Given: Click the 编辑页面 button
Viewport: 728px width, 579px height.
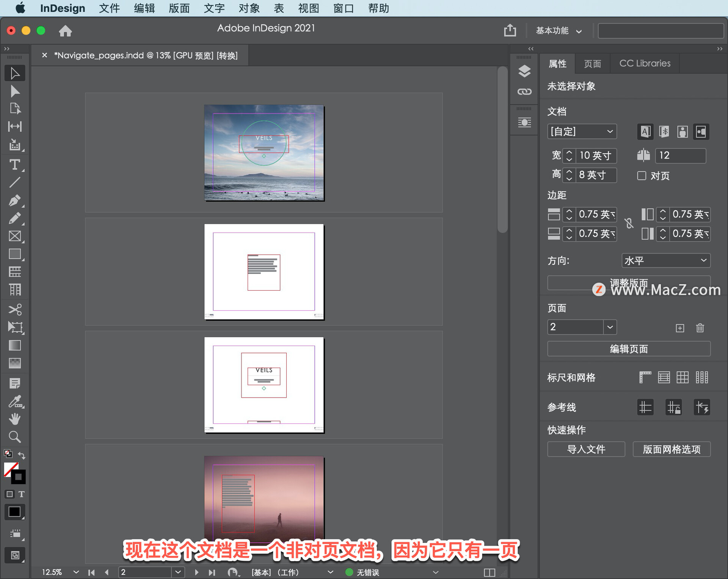Looking at the screenshot, I should click(628, 349).
